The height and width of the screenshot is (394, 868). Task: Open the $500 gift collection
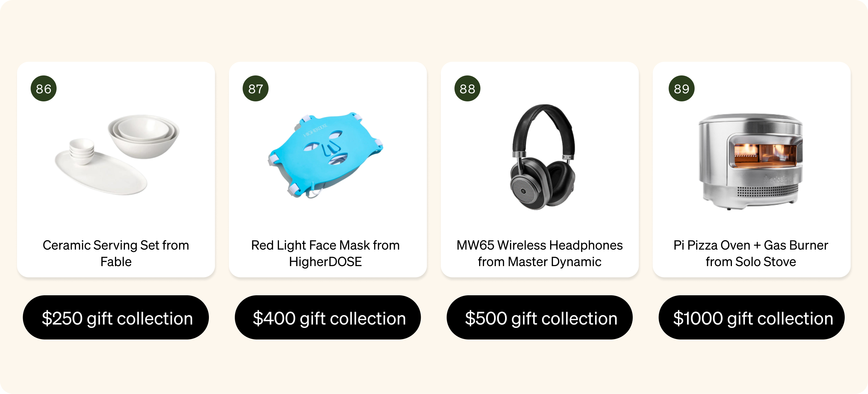coord(539,317)
